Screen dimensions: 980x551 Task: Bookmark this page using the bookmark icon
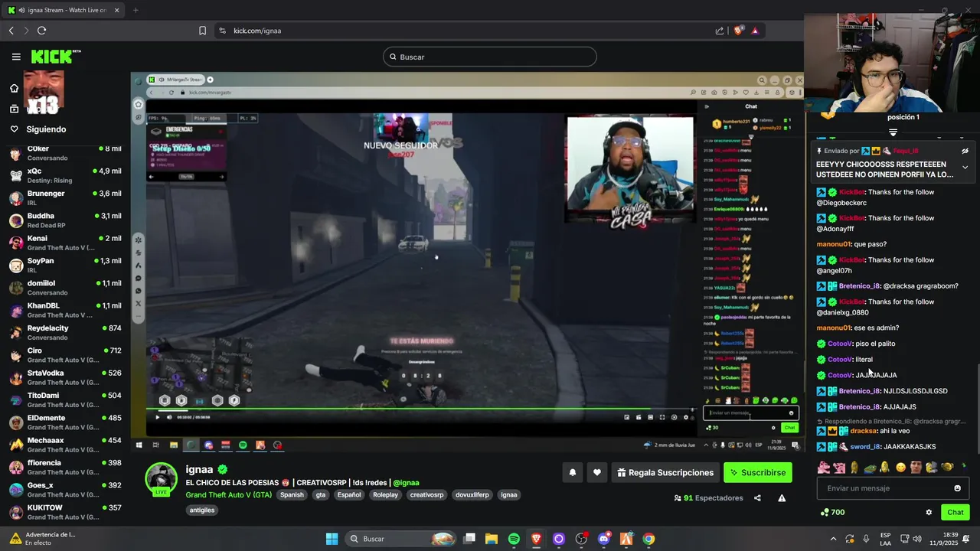[x=202, y=31]
